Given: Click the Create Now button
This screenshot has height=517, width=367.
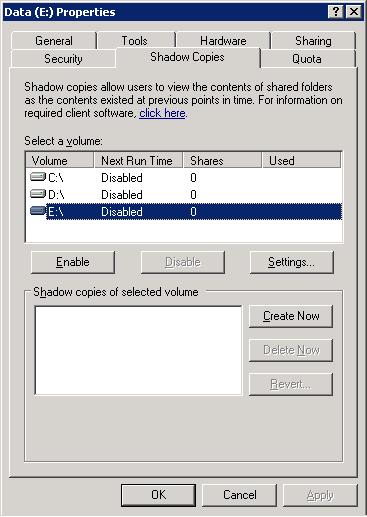Looking at the screenshot, I should click(291, 316).
